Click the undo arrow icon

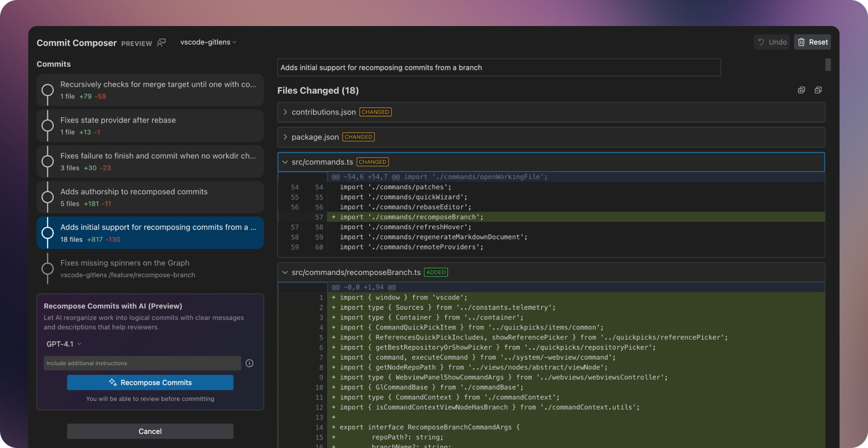[761, 42]
